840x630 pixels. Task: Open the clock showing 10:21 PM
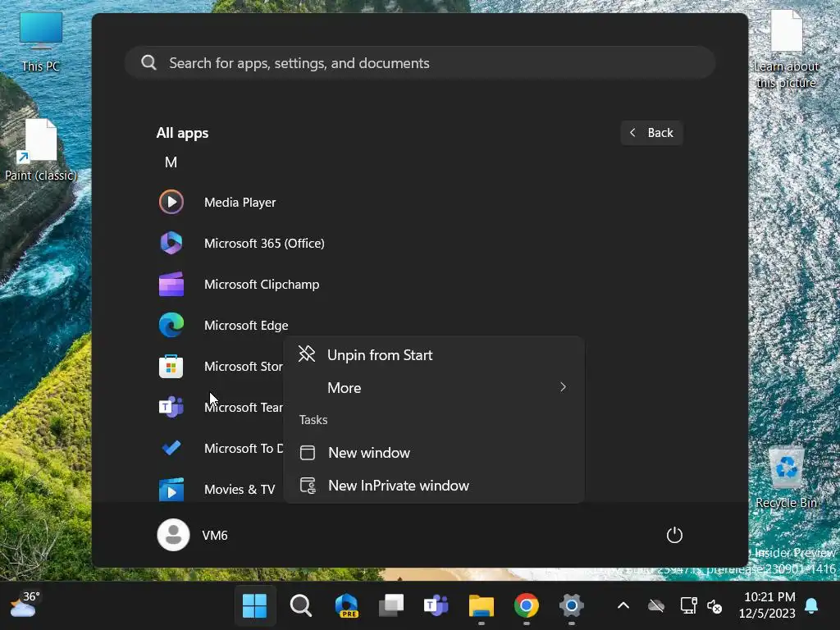tap(768, 605)
